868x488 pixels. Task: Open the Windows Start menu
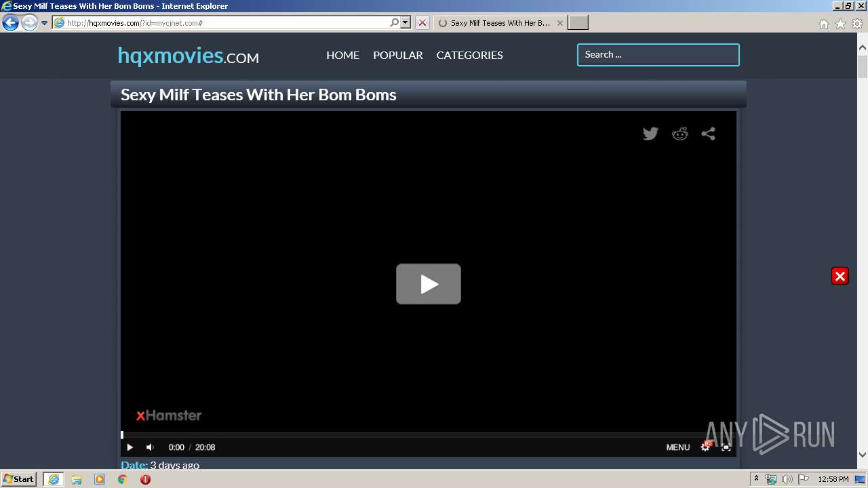[x=19, y=479]
